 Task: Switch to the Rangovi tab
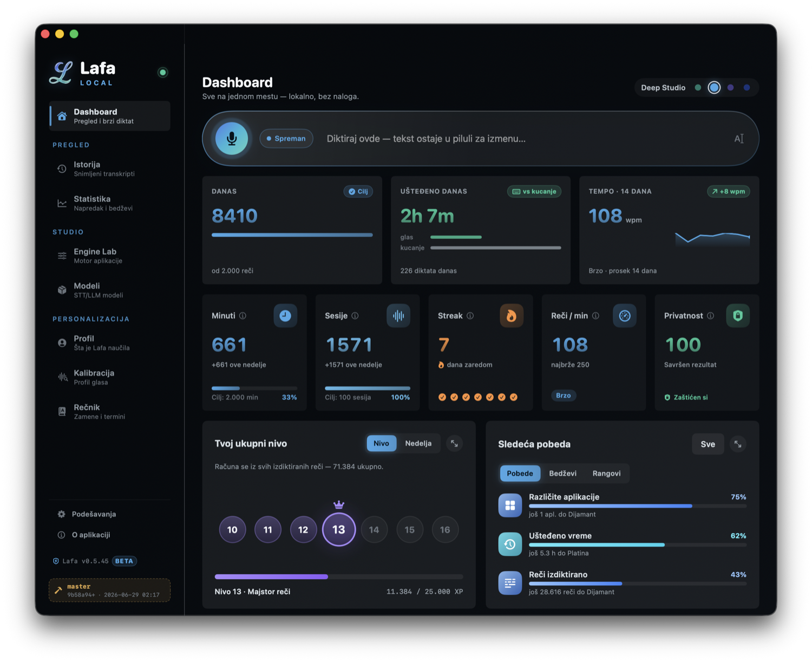[606, 473]
